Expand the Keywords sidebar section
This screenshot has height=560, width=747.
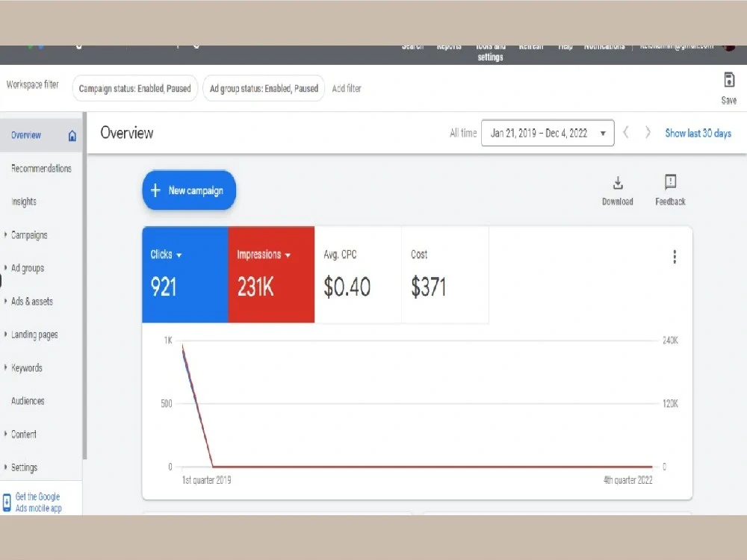5,367
